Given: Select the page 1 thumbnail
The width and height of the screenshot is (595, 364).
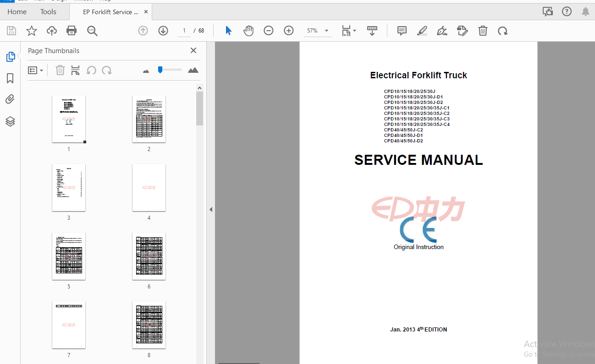Looking at the screenshot, I should 69,119.
